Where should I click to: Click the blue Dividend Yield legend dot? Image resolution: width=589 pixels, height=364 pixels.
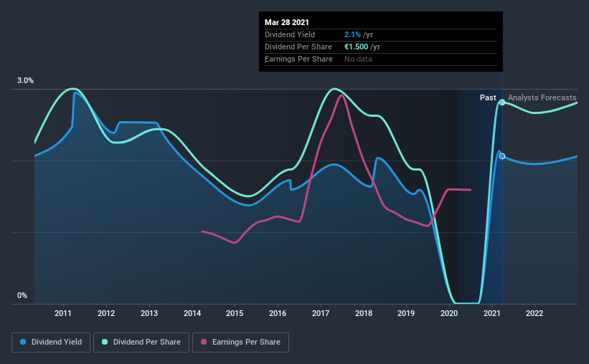coord(23,342)
